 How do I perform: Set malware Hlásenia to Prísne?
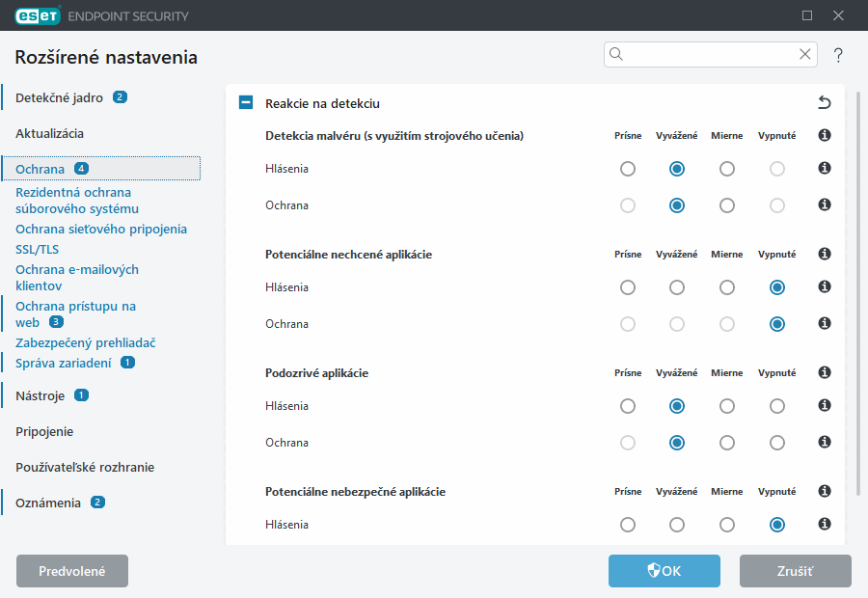628,169
